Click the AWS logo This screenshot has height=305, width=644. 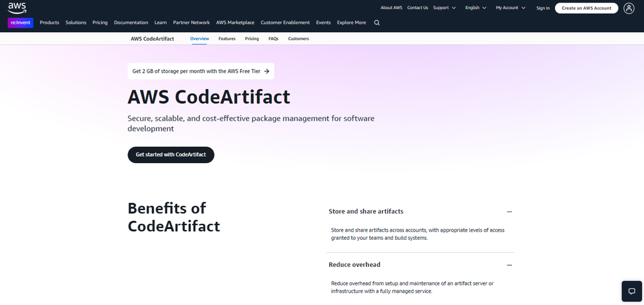pos(17,7)
